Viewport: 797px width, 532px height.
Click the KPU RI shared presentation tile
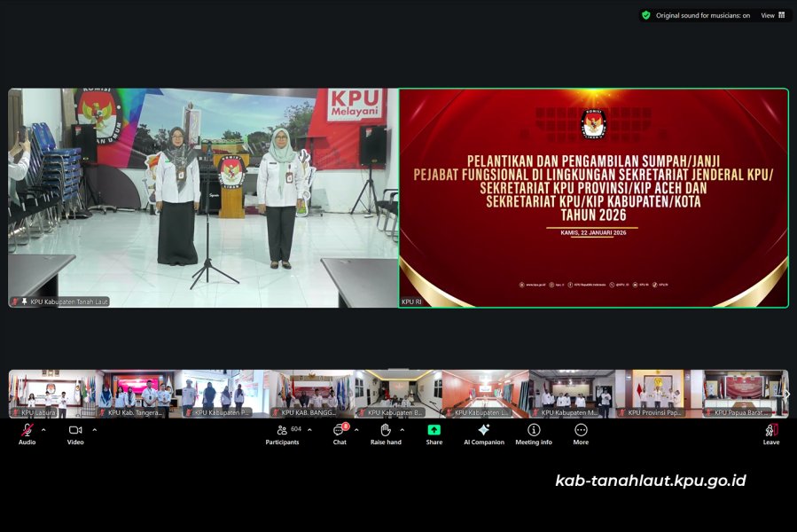(593, 198)
